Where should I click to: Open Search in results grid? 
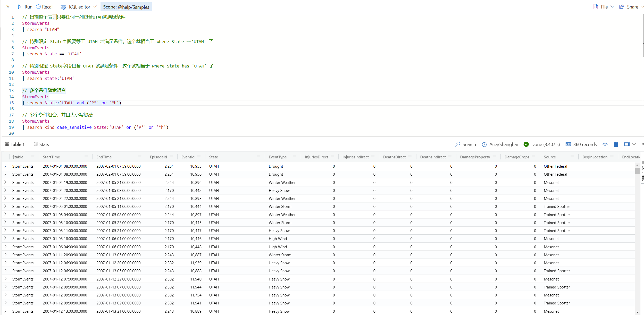465,144
